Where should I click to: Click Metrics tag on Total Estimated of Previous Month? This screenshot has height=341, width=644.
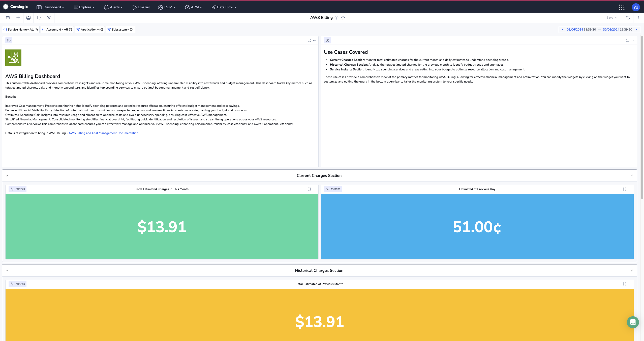pos(18,284)
